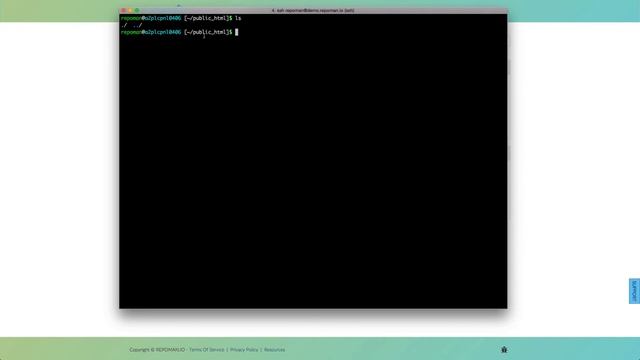Click the 'ls' command text in terminal

tap(238, 18)
